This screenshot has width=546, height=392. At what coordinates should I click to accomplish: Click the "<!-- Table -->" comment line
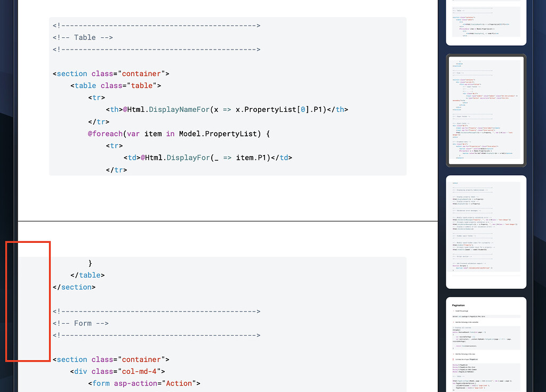click(x=83, y=37)
